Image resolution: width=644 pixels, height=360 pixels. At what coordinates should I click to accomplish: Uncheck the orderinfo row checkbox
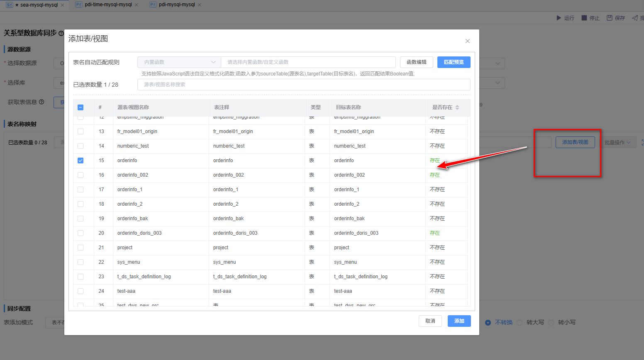(80, 161)
